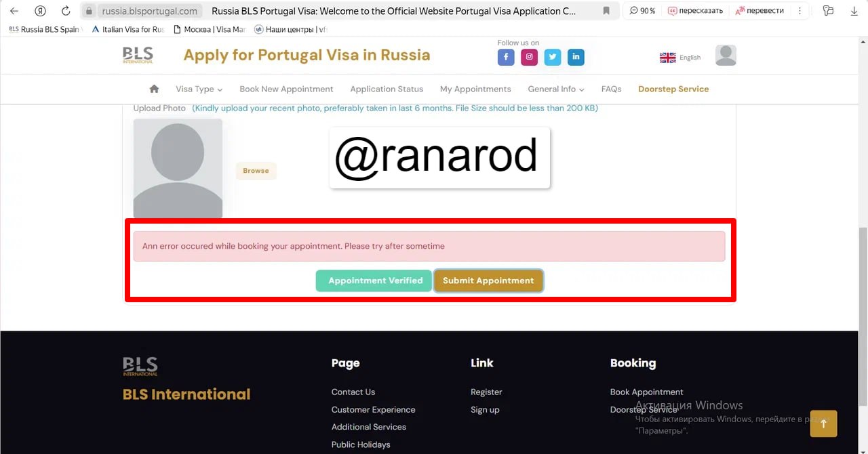Go to the Home icon in navbar
The width and height of the screenshot is (868, 454).
coord(154,89)
